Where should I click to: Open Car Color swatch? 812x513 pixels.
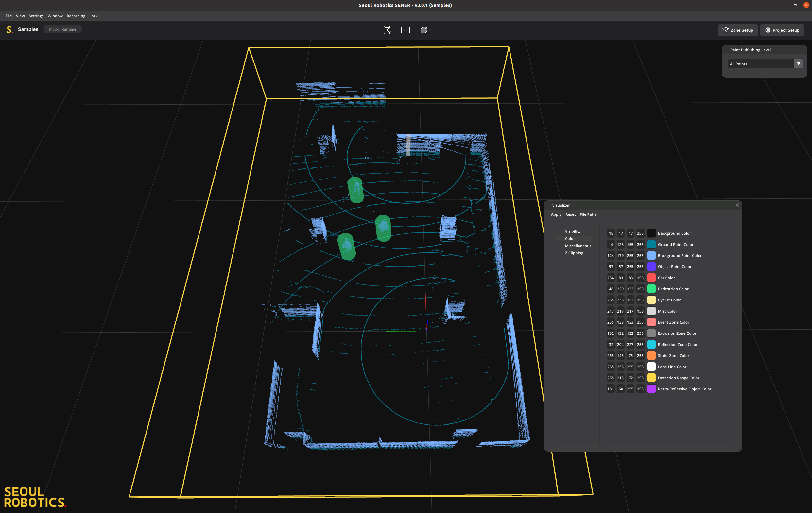651,278
